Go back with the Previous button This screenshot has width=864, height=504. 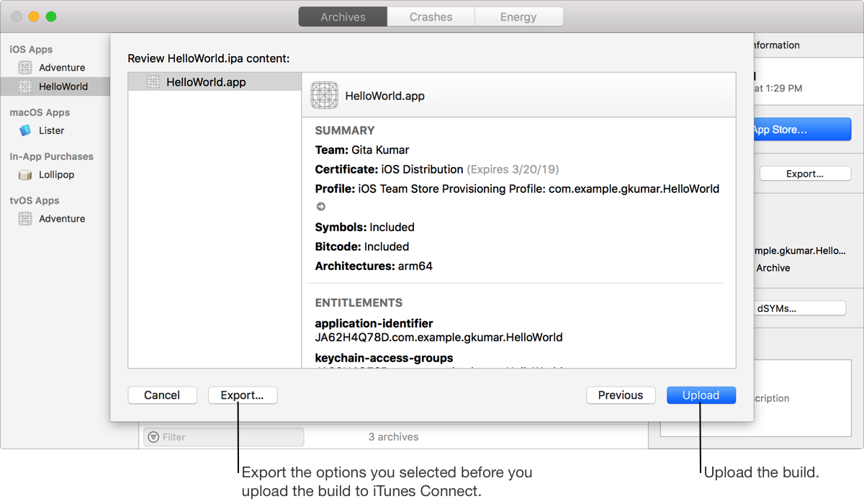(621, 395)
